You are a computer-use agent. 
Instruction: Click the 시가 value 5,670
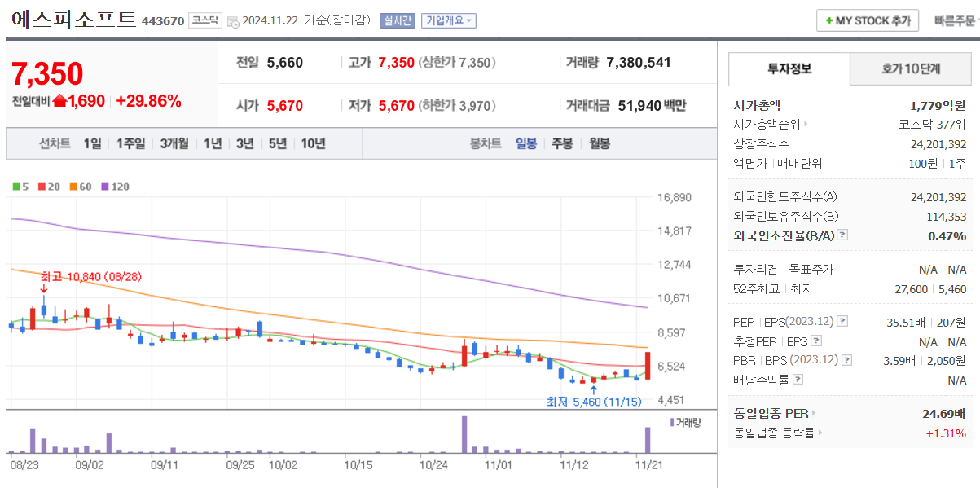[x=285, y=105]
